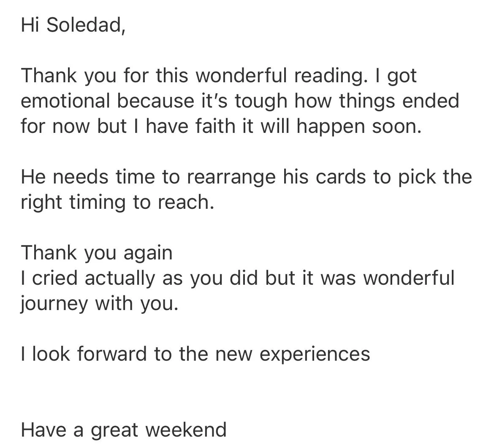Click the word 'journey' in the message
This screenshot has height=448, width=494.
click(54, 304)
